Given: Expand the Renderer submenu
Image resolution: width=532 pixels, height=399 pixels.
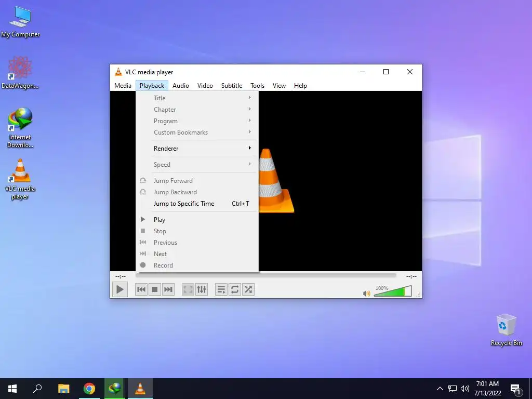Looking at the screenshot, I should [x=197, y=148].
